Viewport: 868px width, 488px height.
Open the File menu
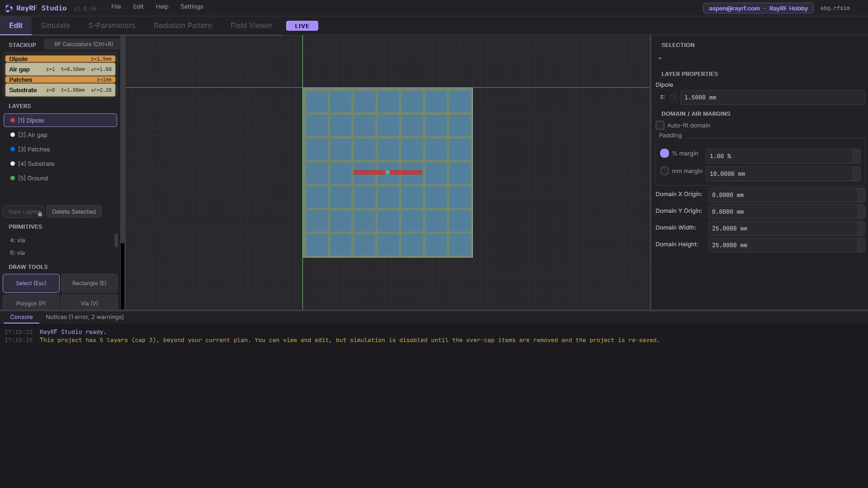point(116,7)
